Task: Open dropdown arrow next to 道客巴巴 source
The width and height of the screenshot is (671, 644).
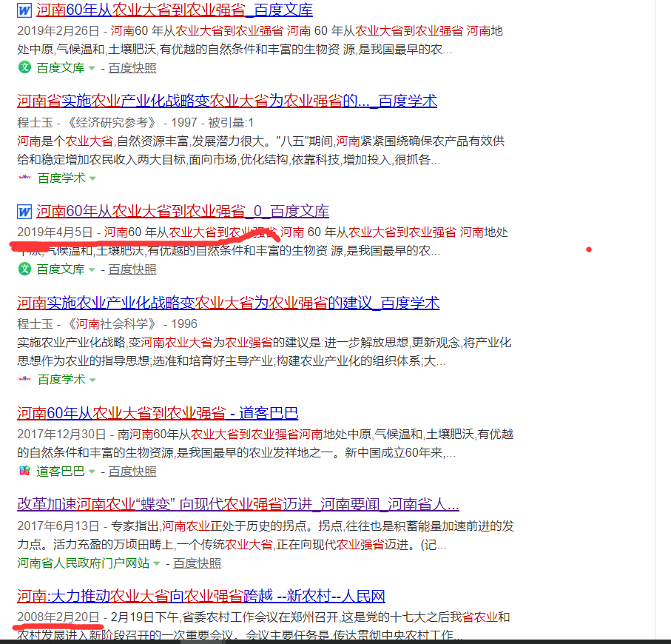Action: tap(92, 472)
